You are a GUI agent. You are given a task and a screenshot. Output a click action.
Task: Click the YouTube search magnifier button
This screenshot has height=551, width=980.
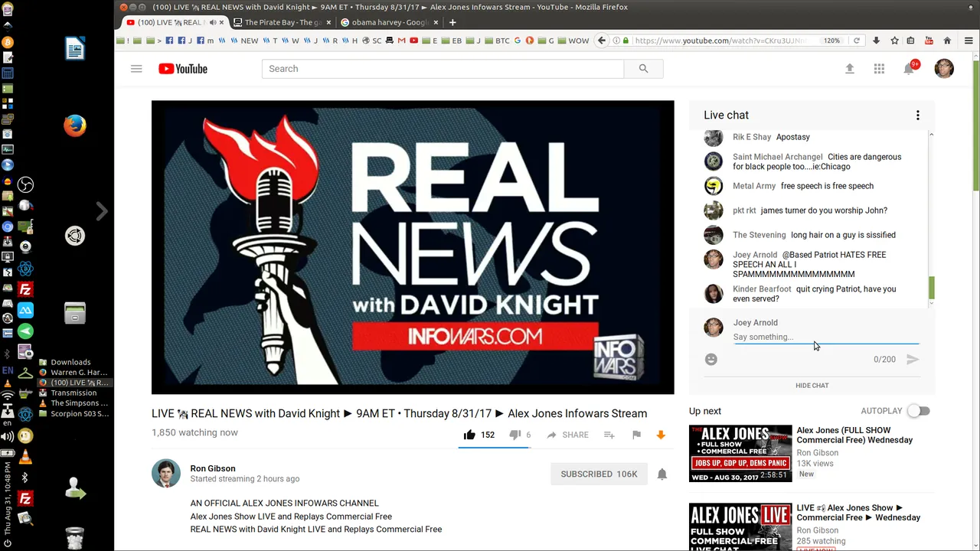[643, 69]
